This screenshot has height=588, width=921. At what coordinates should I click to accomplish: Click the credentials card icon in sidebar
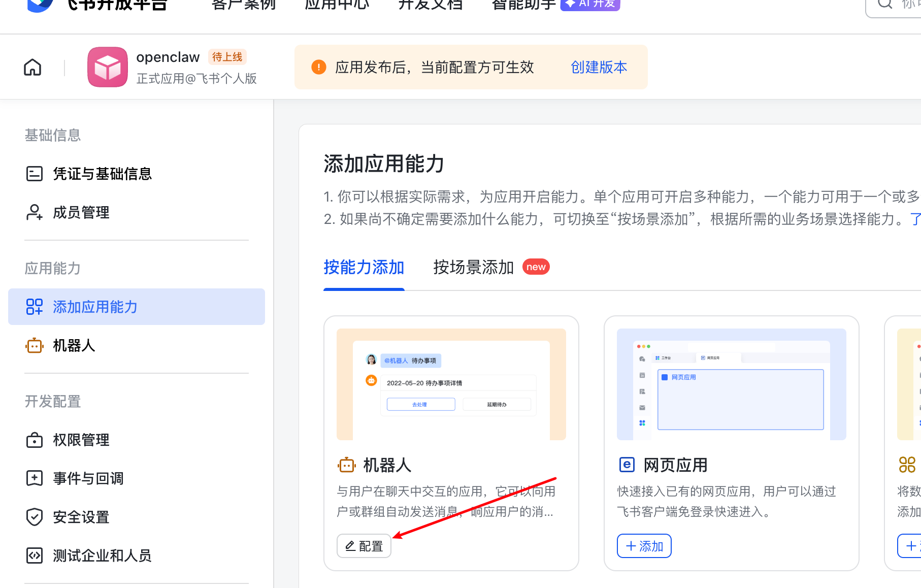tap(35, 174)
